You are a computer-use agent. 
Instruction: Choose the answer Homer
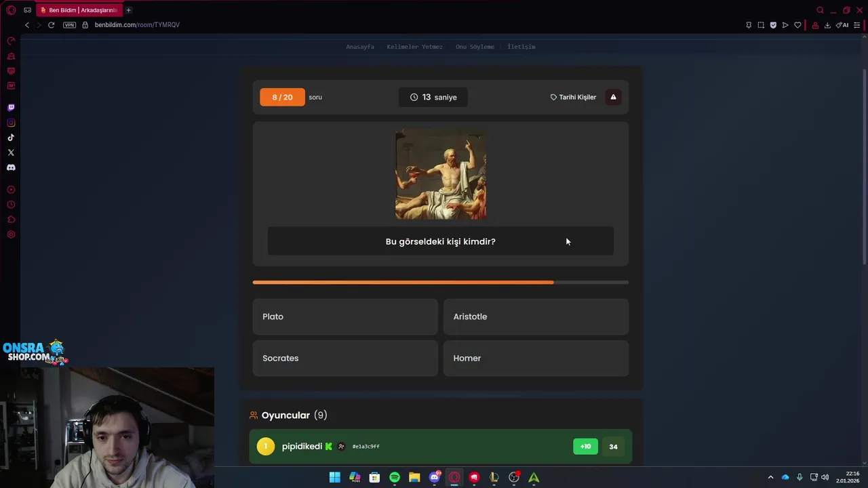pyautogui.click(x=536, y=358)
